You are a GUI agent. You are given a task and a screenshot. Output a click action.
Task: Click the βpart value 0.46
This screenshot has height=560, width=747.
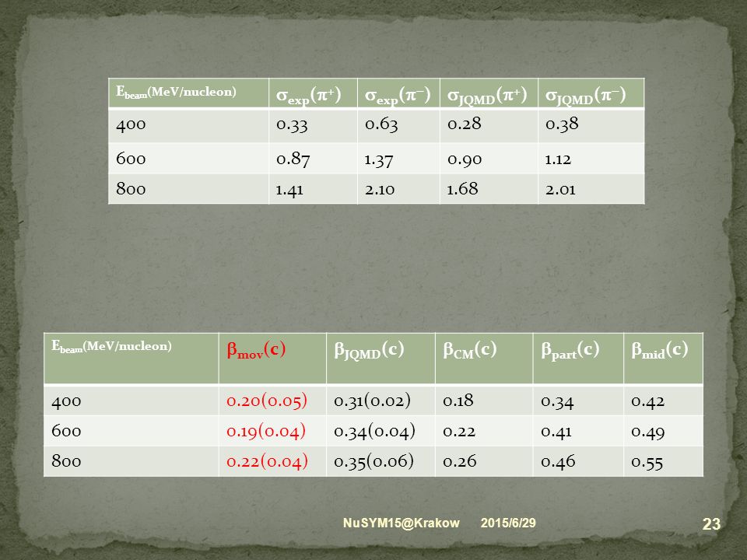coord(558,461)
